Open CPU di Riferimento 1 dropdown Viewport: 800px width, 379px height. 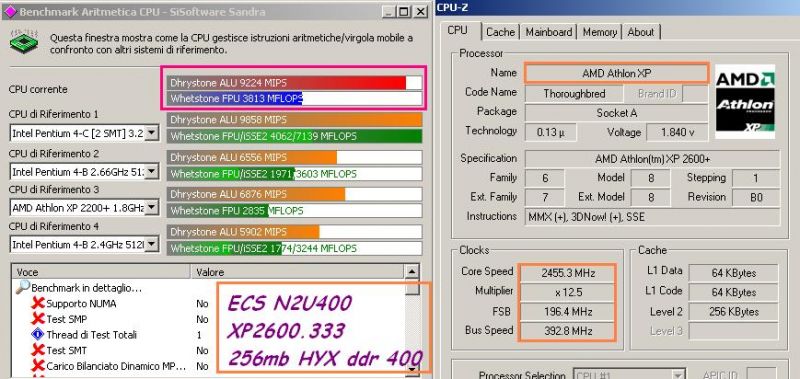[x=152, y=134]
